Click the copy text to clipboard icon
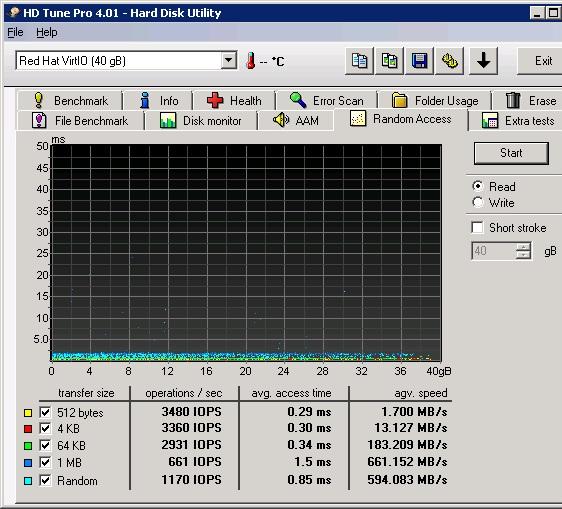The height and width of the screenshot is (509, 562). pyautogui.click(x=359, y=61)
